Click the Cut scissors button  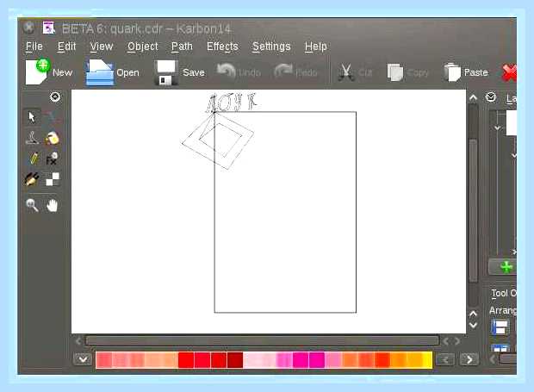(x=355, y=72)
